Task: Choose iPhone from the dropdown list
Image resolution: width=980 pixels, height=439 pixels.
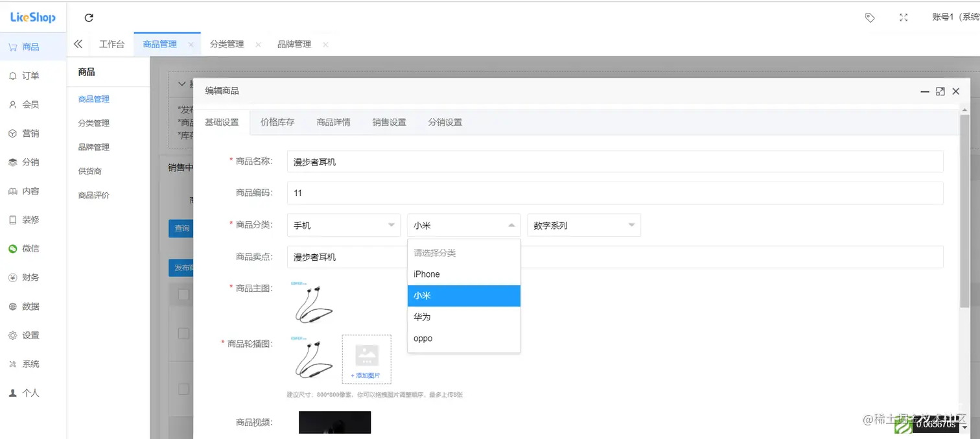Action: (464, 274)
